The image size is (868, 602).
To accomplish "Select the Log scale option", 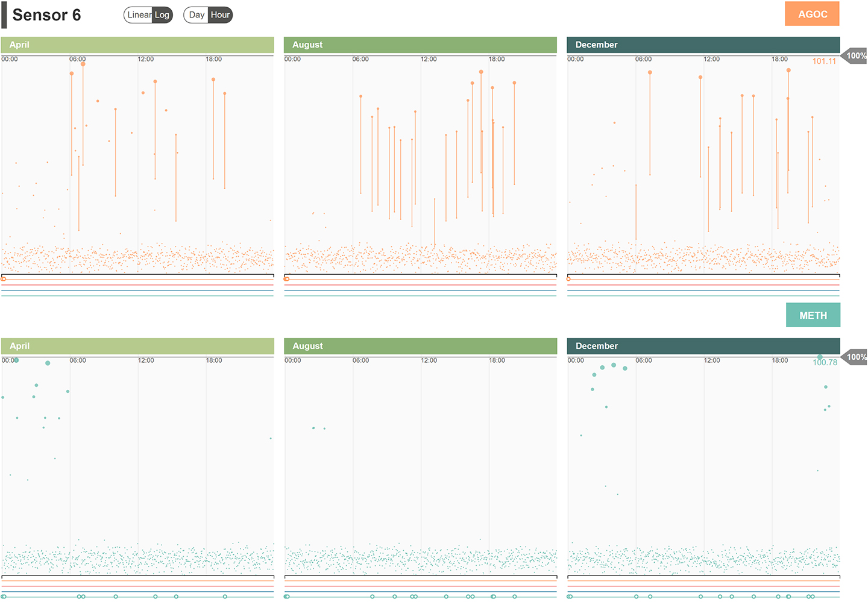I will point(162,15).
